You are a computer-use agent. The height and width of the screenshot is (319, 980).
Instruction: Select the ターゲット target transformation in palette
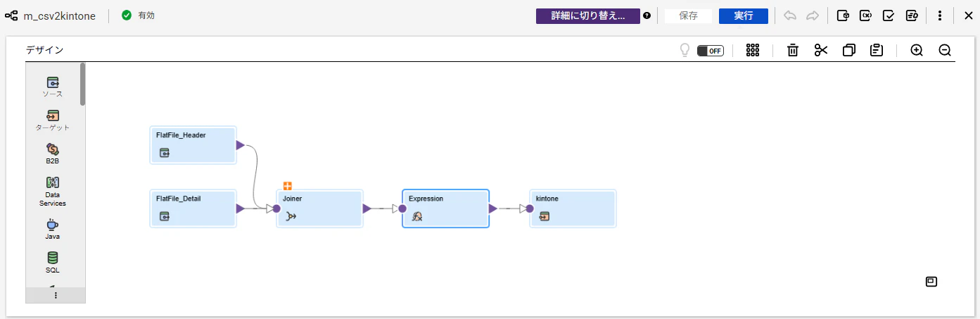(53, 120)
